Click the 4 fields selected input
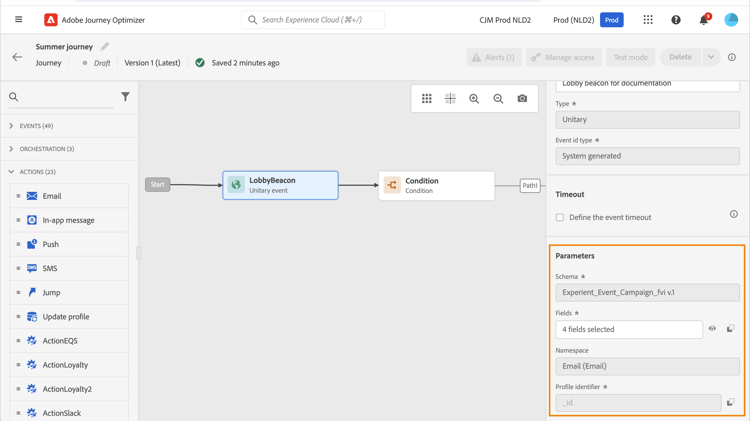 [629, 329]
